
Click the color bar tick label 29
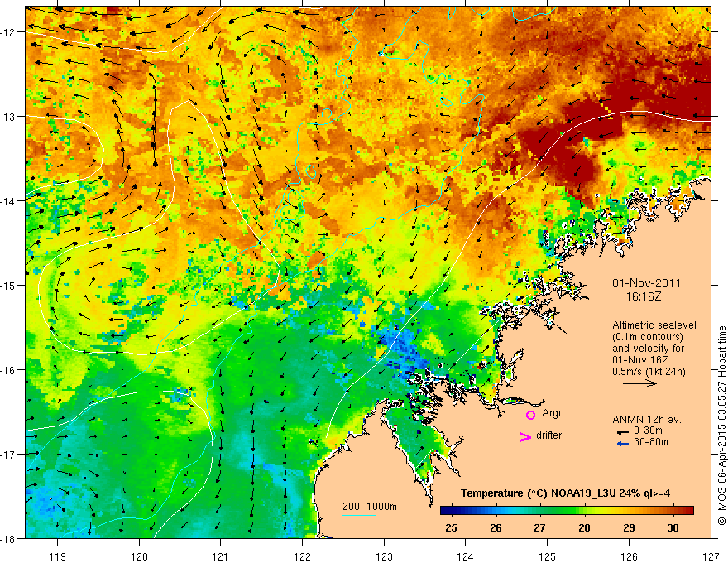pos(629,527)
